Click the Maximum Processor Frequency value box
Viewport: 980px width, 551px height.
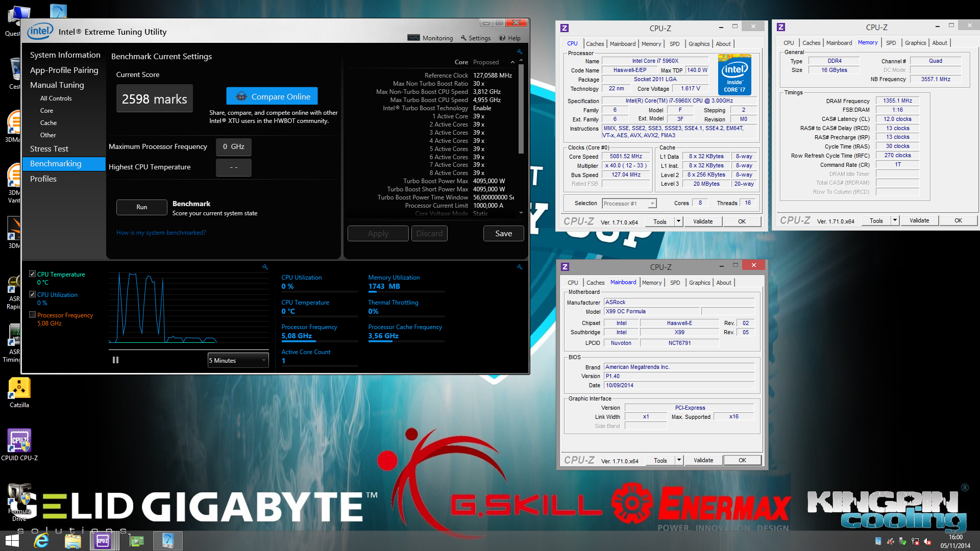click(x=233, y=147)
